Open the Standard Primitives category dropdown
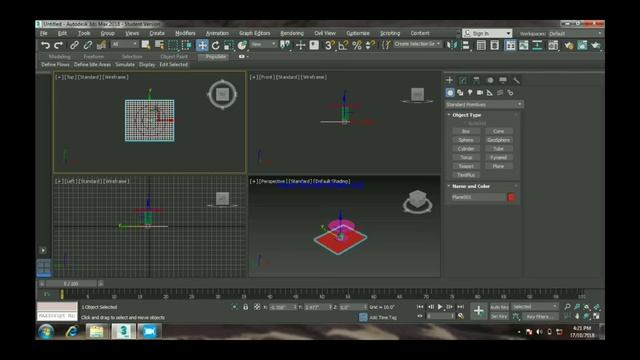Screen dimensions: 640x360 click(x=484, y=104)
